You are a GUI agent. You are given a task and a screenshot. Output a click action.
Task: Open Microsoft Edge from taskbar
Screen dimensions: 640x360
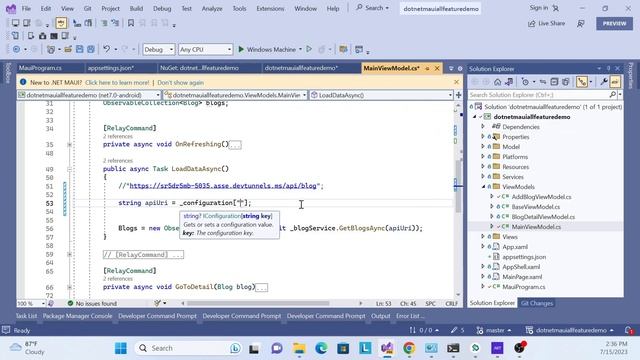(x=321, y=348)
